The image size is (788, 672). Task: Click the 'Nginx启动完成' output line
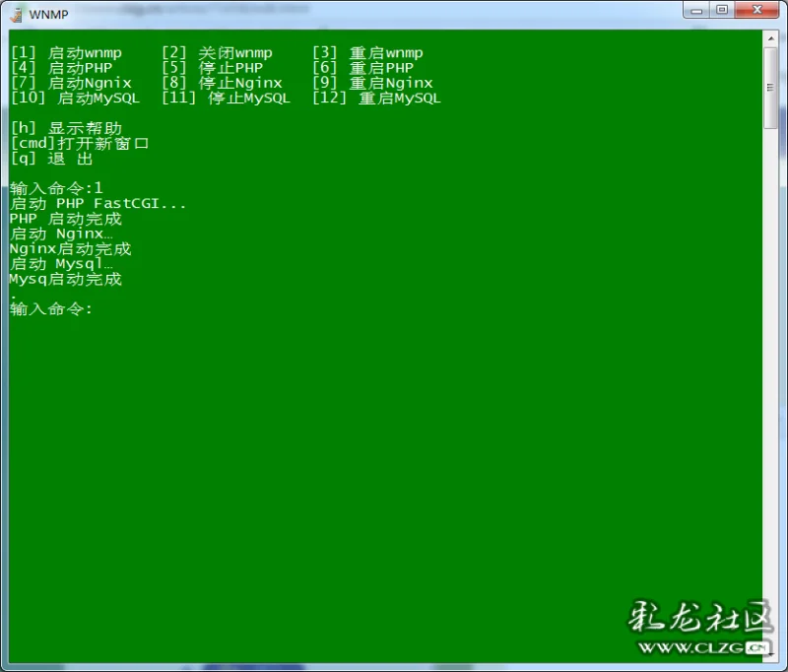coord(70,248)
